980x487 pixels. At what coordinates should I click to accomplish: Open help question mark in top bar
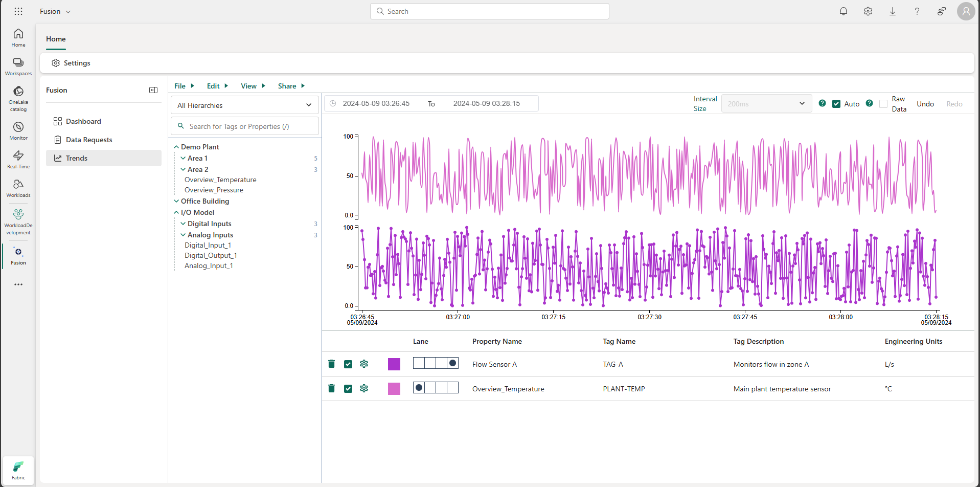917,11
